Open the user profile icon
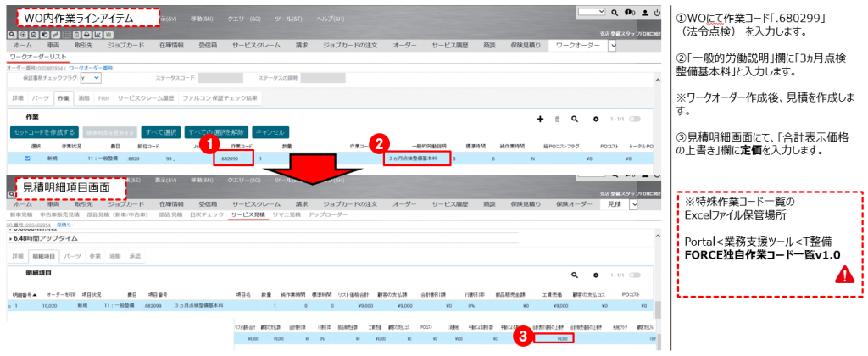Viewport: 868px width, 356px height. (645, 13)
